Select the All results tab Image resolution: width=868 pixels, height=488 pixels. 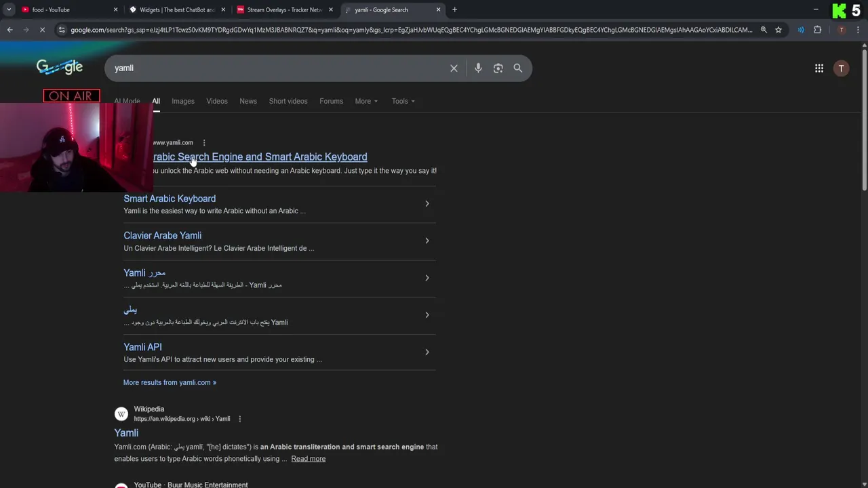pyautogui.click(x=156, y=101)
